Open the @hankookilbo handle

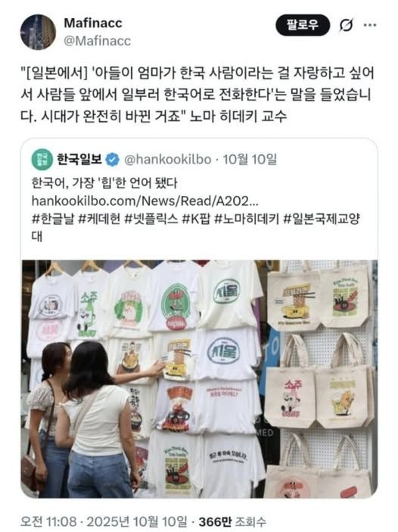(x=168, y=159)
